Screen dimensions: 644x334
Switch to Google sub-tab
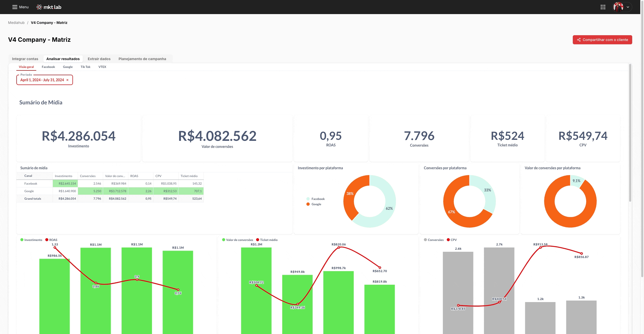click(68, 67)
